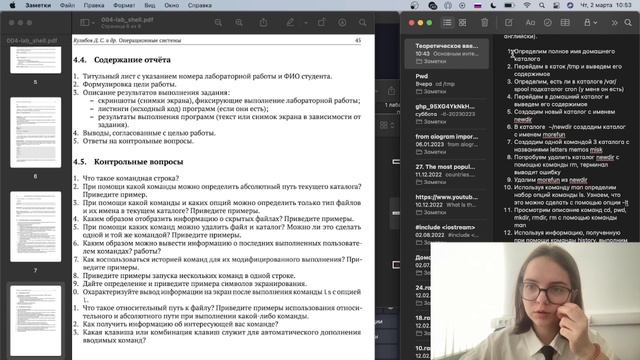The width and height of the screenshot is (640, 360).
Task: Switch Notes to list view
Action: [447, 23]
